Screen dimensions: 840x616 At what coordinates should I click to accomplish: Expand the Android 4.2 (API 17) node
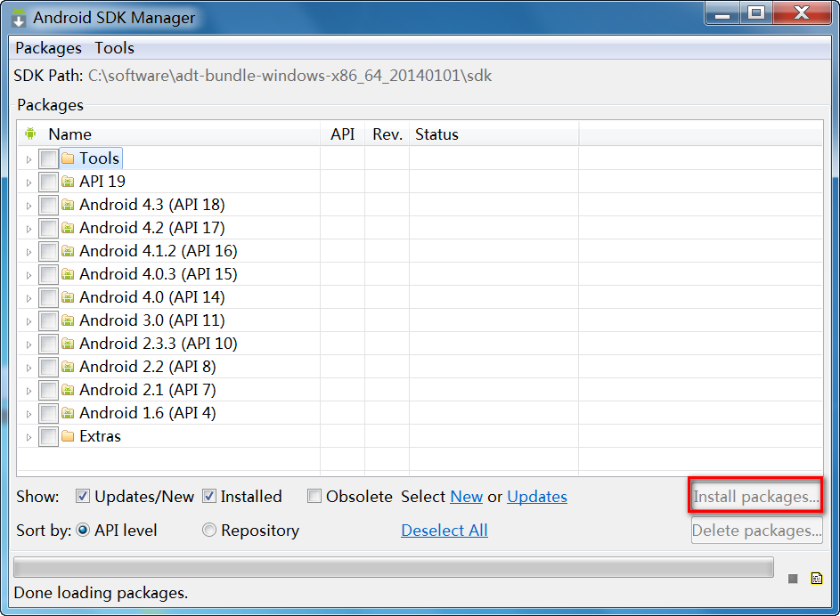coord(29,229)
